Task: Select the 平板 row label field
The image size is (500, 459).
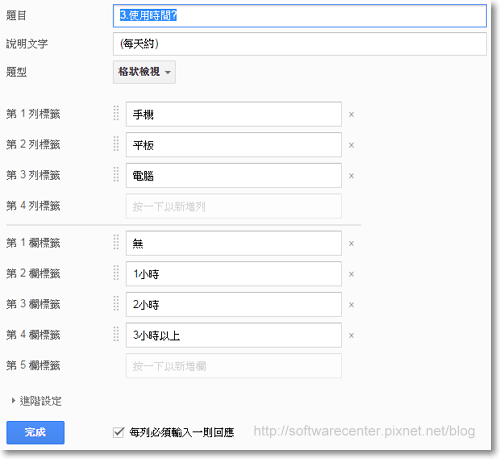Action: click(x=234, y=145)
